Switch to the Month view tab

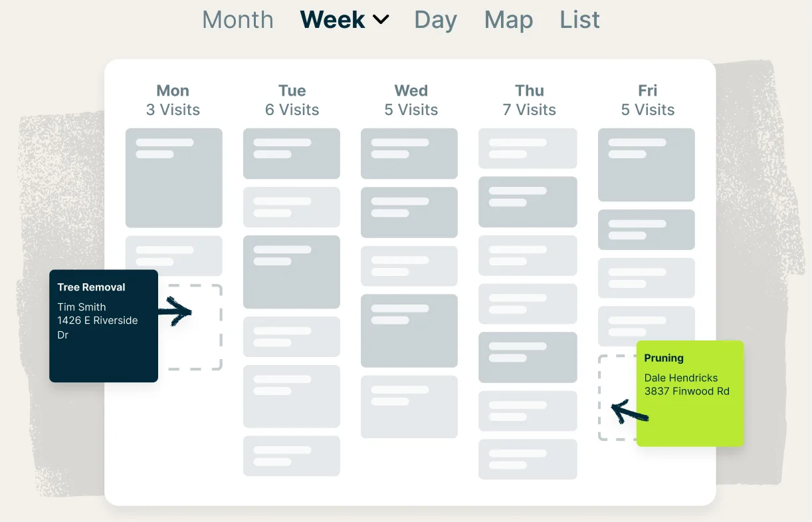pyautogui.click(x=237, y=20)
